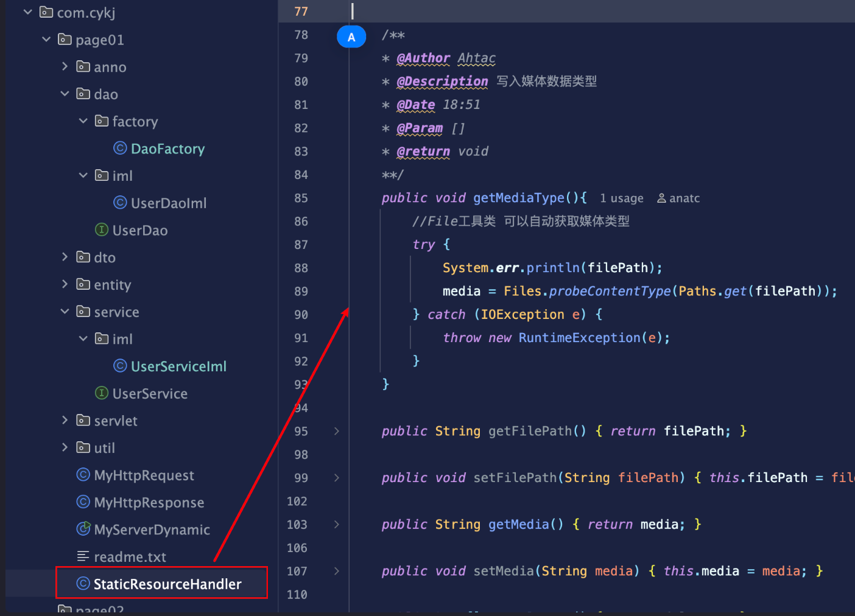Image resolution: width=855 pixels, height=616 pixels.
Task: Open UserServiceIml in the project tree
Action: pyautogui.click(x=178, y=366)
